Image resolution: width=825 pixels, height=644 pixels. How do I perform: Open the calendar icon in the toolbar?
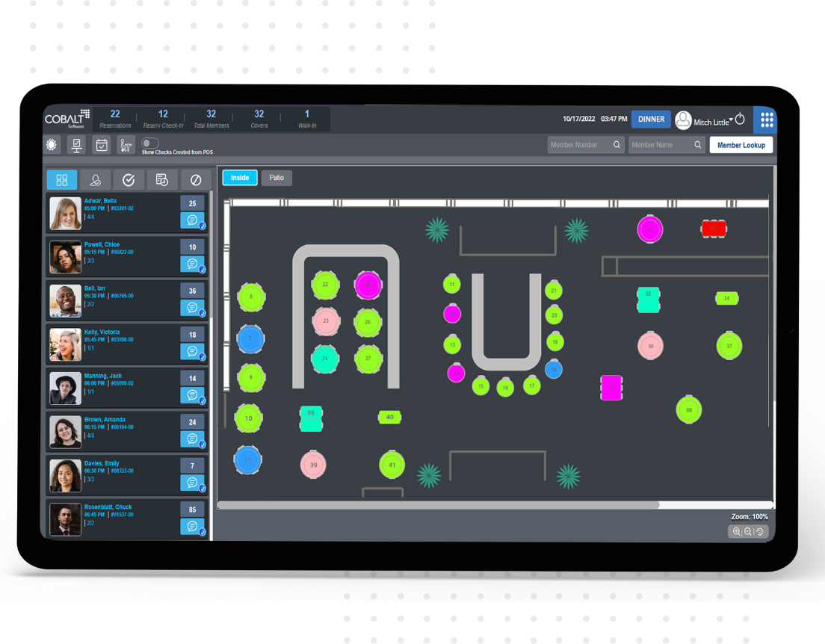pyautogui.click(x=102, y=145)
